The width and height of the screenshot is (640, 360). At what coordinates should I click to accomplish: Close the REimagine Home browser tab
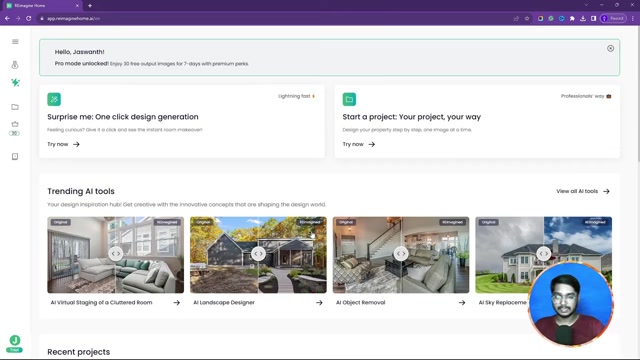click(77, 6)
